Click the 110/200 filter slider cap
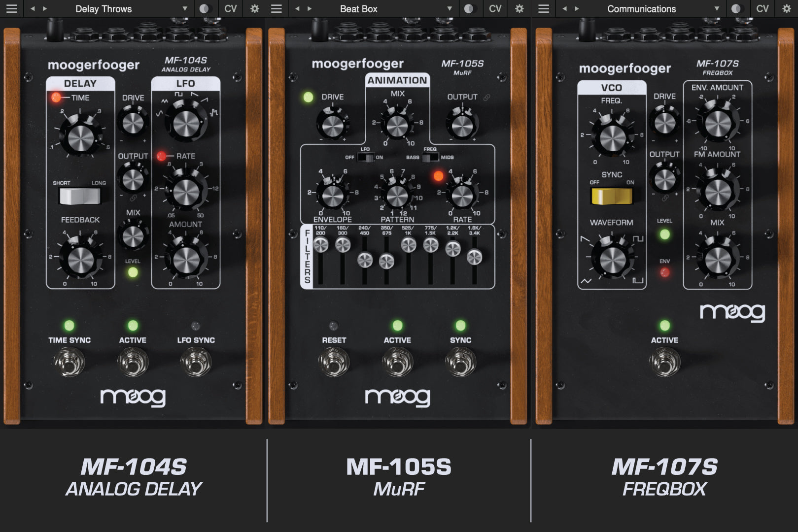 (x=321, y=245)
